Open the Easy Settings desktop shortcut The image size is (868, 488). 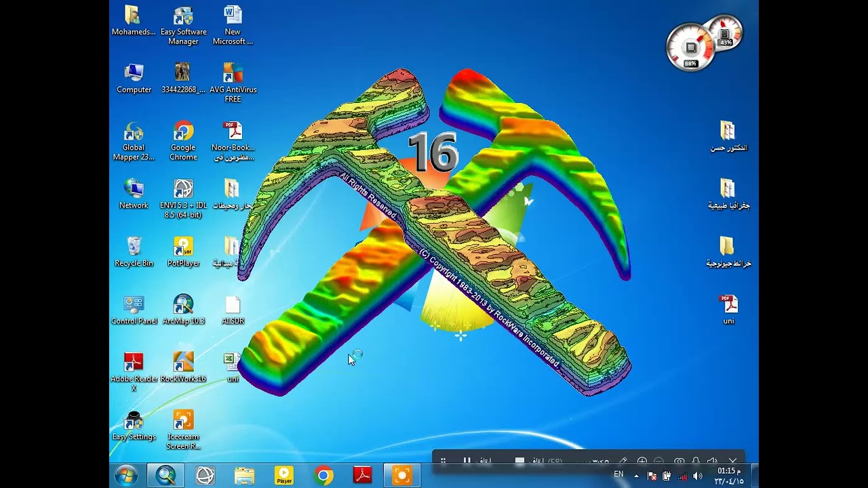pos(134,426)
